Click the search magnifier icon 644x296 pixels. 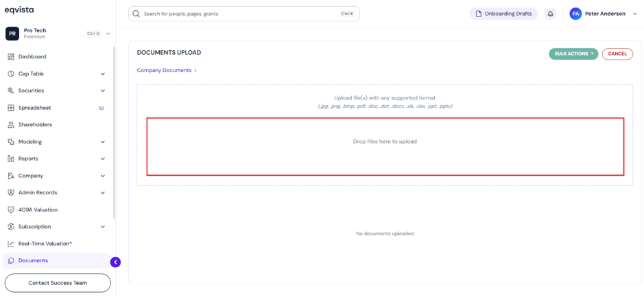click(136, 14)
